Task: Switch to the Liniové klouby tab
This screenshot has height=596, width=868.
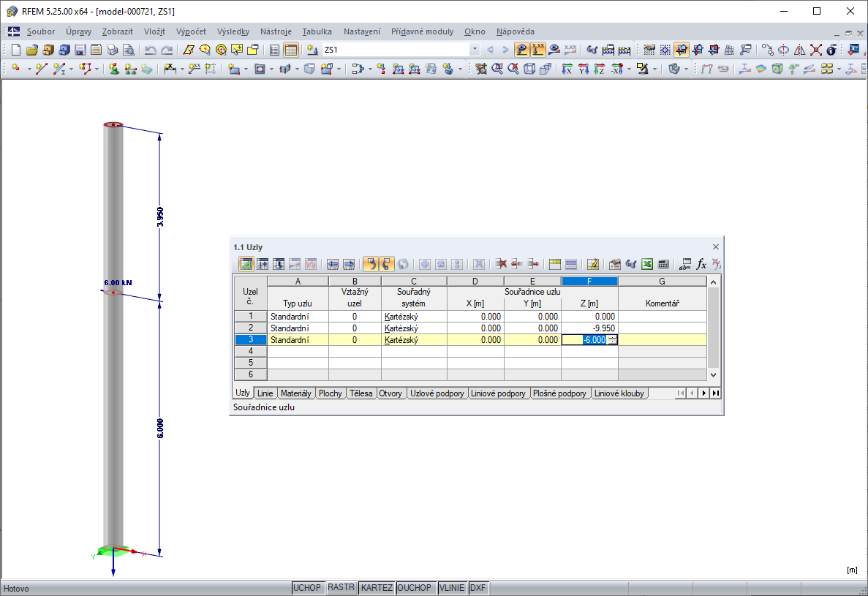Action: [619, 393]
